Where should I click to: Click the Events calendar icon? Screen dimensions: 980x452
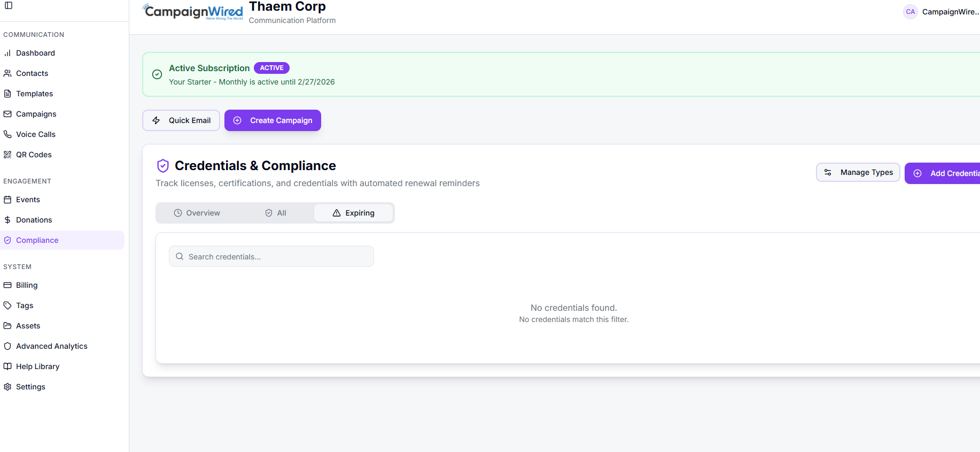click(x=7, y=200)
